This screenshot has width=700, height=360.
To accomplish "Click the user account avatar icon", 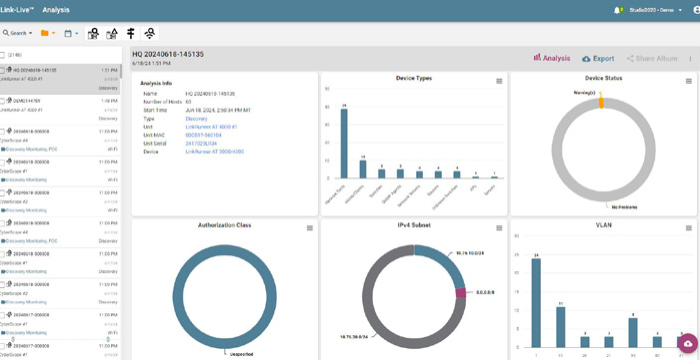I will pyautogui.click(x=697, y=10).
